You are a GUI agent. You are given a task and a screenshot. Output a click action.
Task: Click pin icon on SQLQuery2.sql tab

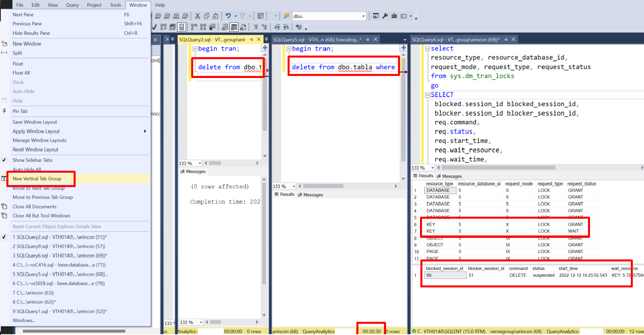251,40
